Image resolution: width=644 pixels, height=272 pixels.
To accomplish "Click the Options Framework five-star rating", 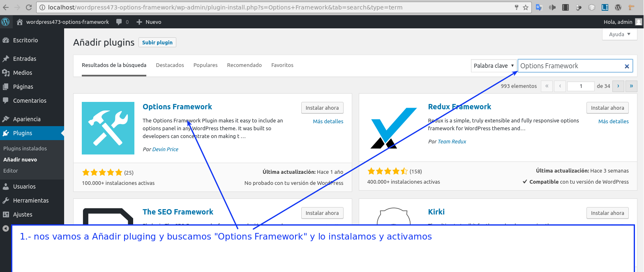I will point(102,172).
